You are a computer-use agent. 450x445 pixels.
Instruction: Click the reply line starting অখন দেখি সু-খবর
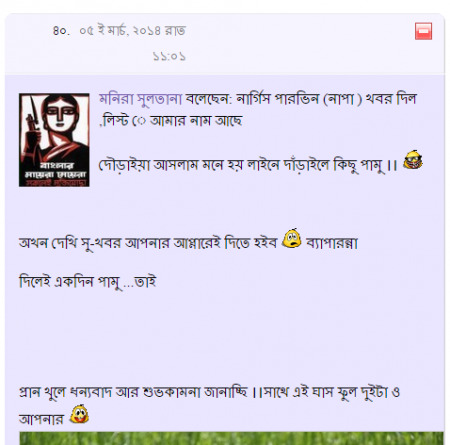(188, 243)
